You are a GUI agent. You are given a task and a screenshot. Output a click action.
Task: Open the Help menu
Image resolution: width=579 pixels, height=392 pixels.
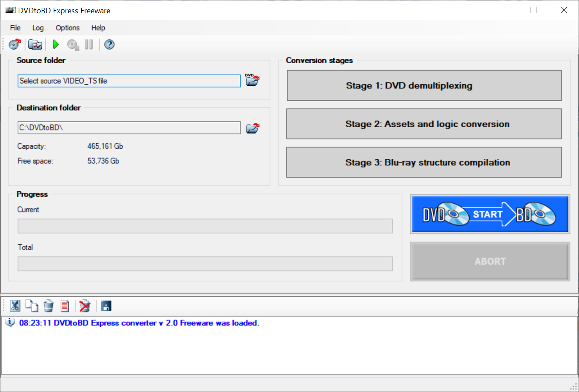[98, 28]
